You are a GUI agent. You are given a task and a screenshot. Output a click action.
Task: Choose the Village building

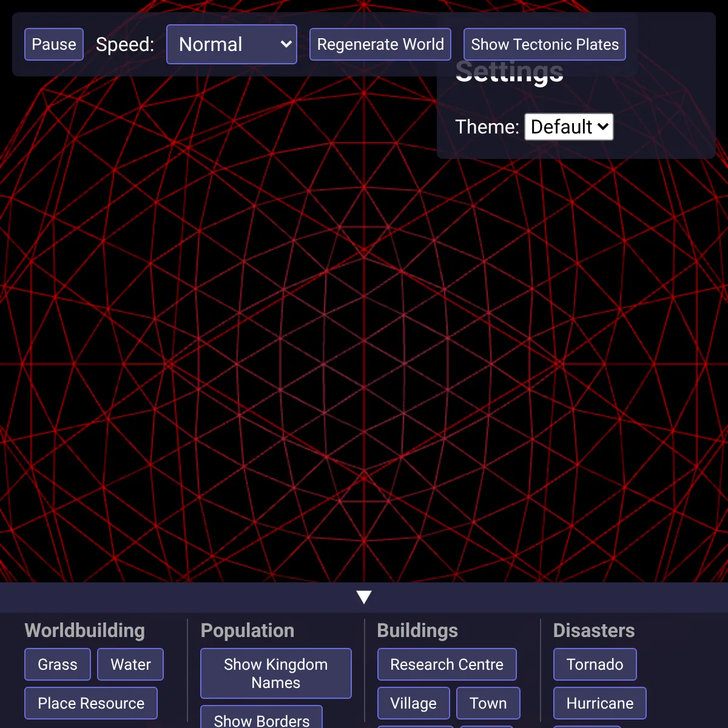coord(414,703)
